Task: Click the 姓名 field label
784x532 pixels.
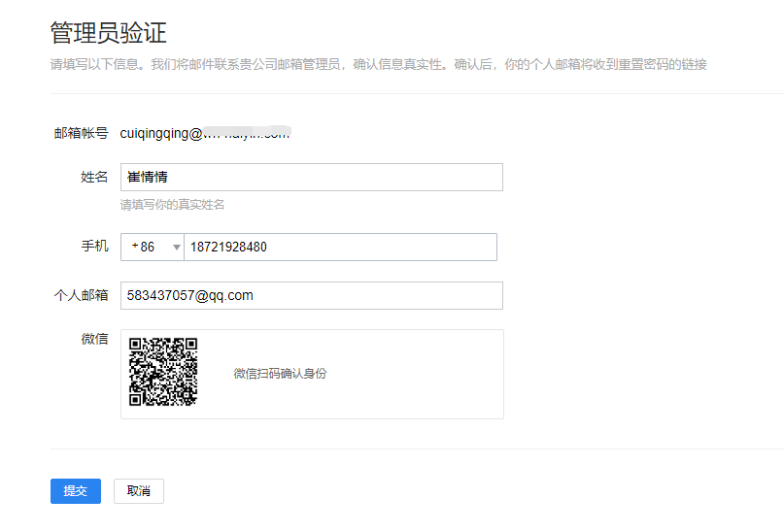Action: point(94,177)
